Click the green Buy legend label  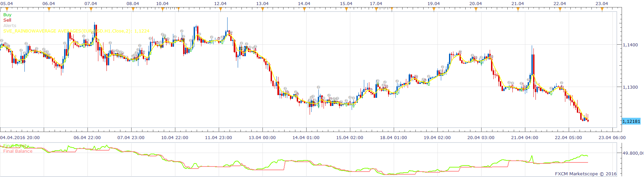pos(7,15)
